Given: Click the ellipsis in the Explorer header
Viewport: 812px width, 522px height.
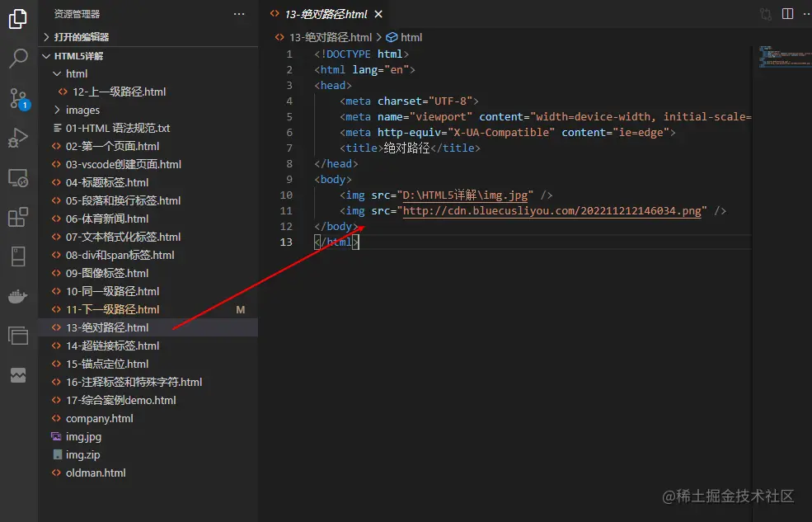Looking at the screenshot, I should click(x=239, y=14).
